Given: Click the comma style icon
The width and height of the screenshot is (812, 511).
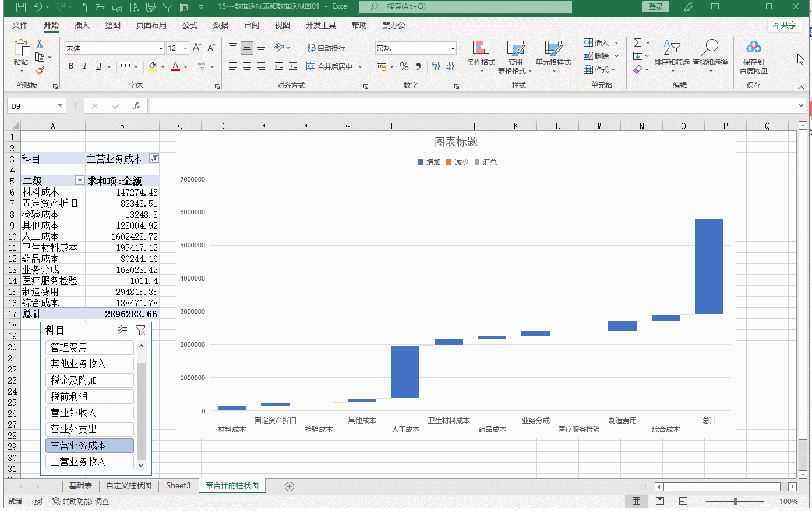Looking at the screenshot, I should (418, 66).
